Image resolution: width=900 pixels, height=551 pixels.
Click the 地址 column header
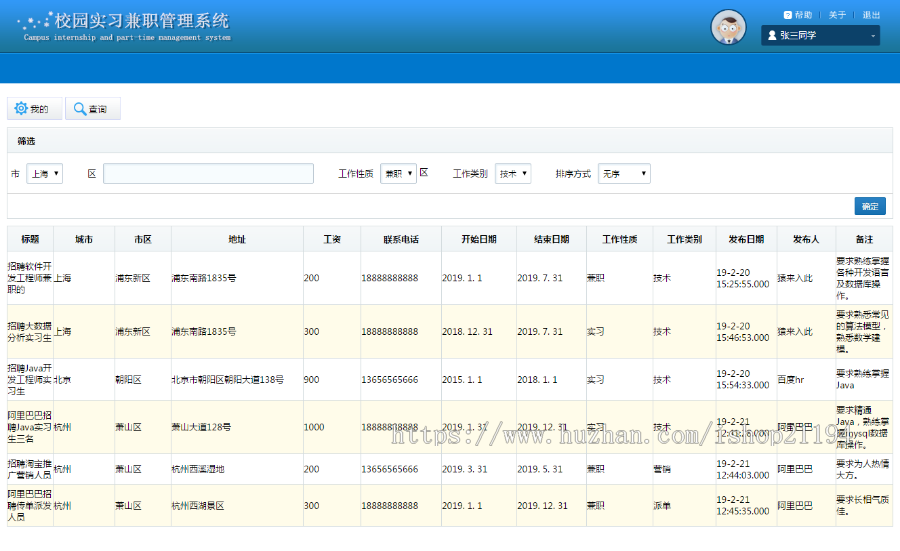tap(237, 239)
